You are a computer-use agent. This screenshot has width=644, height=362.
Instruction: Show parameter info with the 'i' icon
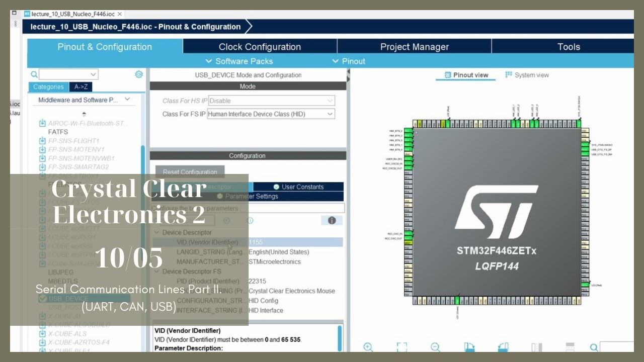click(x=332, y=220)
